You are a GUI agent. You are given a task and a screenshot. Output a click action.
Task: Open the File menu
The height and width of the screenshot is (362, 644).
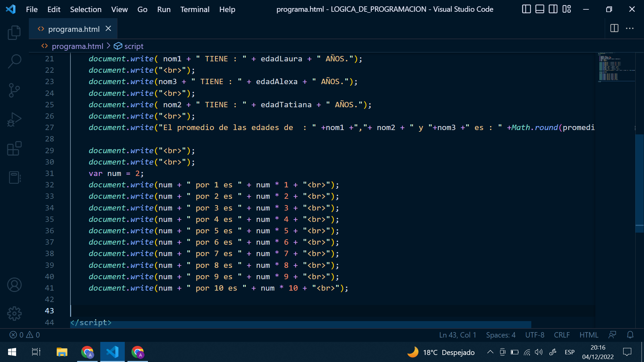tap(32, 9)
